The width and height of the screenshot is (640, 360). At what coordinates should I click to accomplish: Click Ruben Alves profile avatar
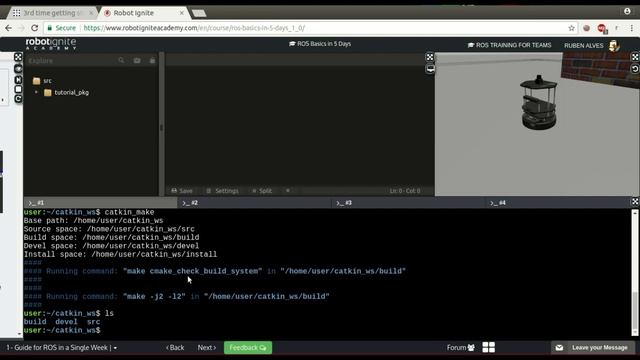614,45
